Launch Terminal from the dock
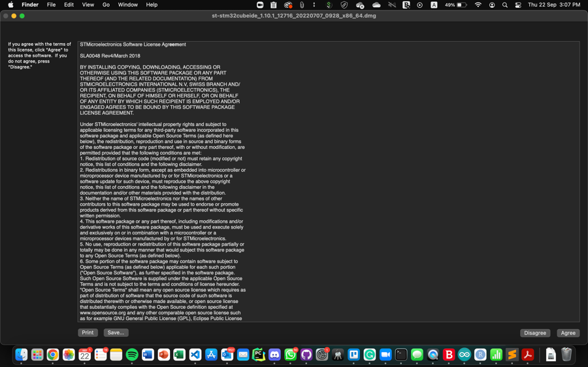This screenshot has width=588, height=367. point(401,355)
